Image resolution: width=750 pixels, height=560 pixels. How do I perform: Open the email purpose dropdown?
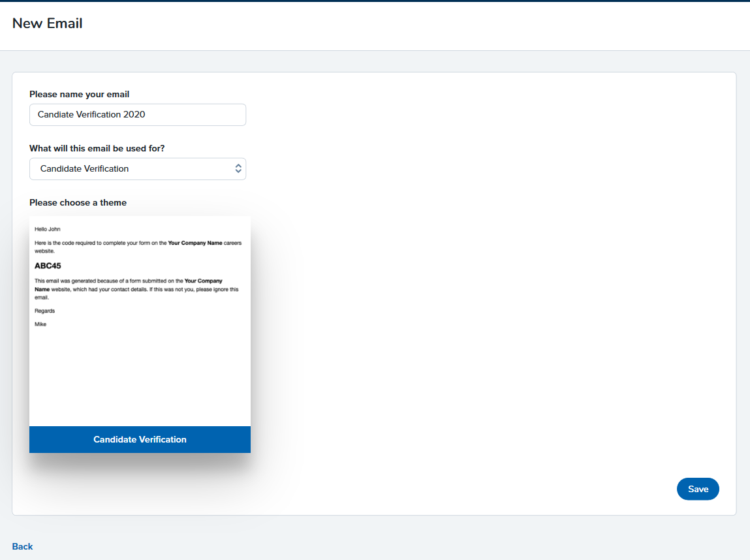click(x=137, y=169)
